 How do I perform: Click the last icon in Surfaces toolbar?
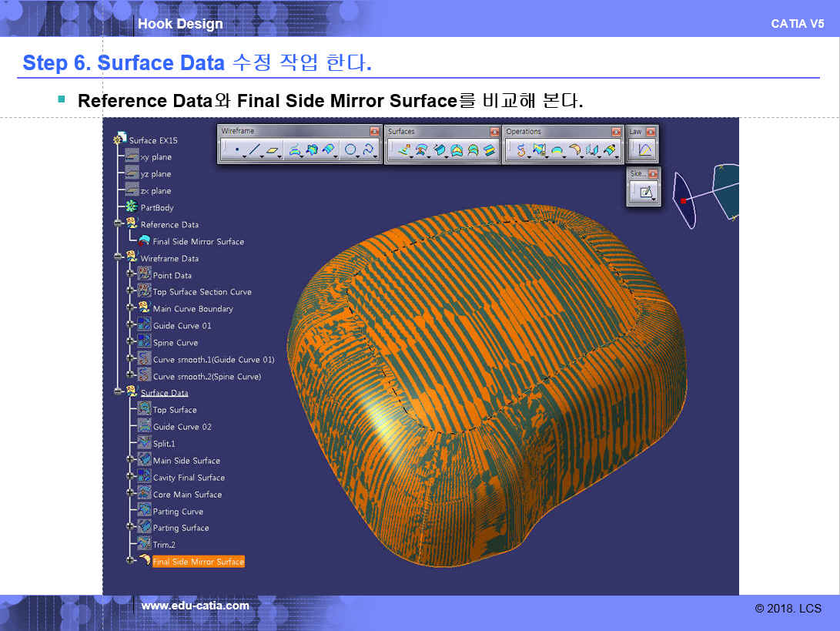(x=490, y=151)
